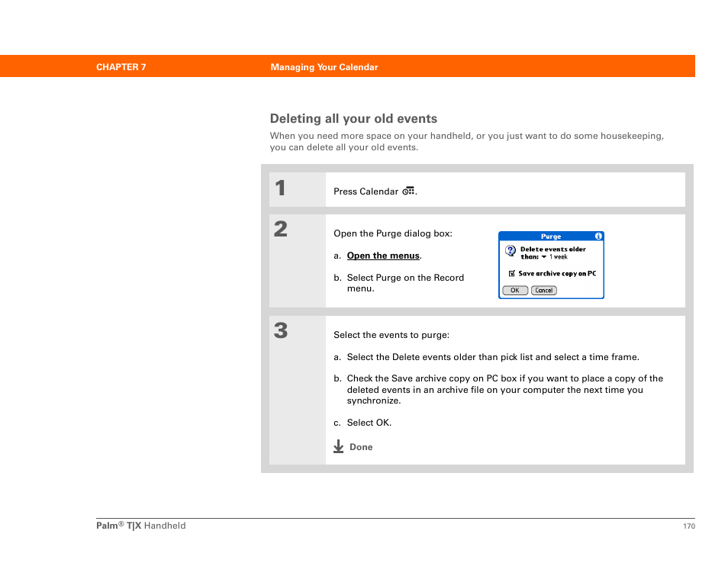Click page number 170
Viewport: 728px width, 563px height.
tap(689, 526)
